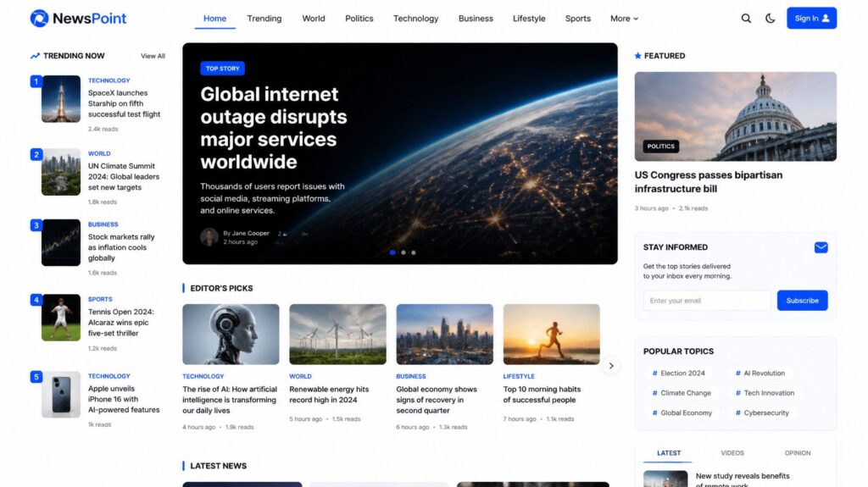Open the city skyline thumbnail
The width and height of the screenshot is (868, 487).
[444, 334]
